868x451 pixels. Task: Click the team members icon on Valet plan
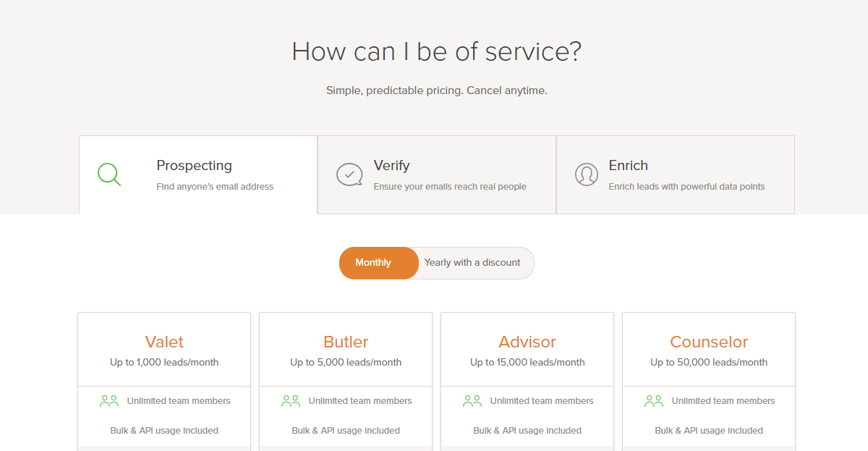[x=109, y=399]
